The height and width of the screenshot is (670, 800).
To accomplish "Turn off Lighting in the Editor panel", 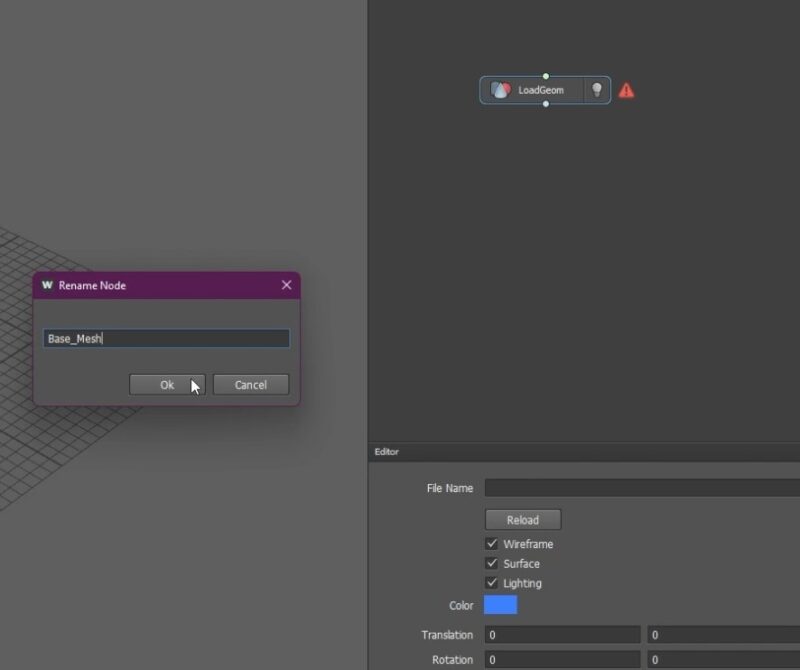I will pyautogui.click(x=492, y=583).
